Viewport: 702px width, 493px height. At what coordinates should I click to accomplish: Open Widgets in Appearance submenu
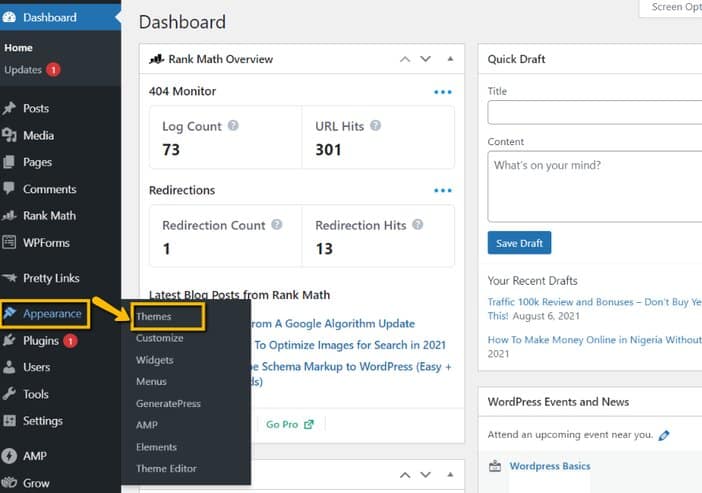pos(154,360)
